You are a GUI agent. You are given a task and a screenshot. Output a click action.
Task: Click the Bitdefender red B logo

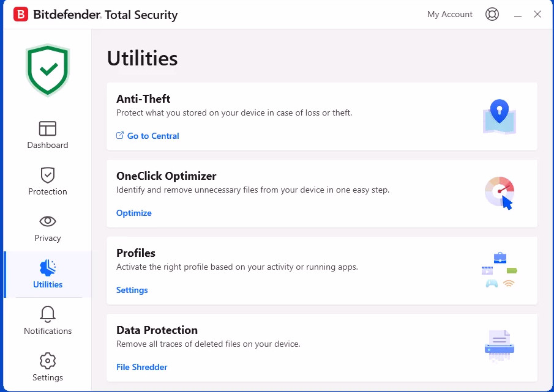click(x=21, y=15)
